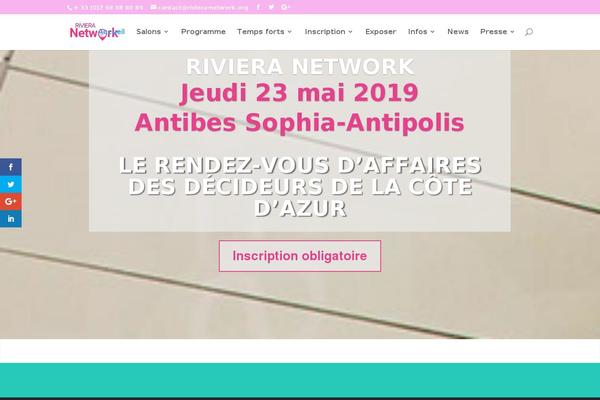Open the search magnifier in header

[x=528, y=32]
